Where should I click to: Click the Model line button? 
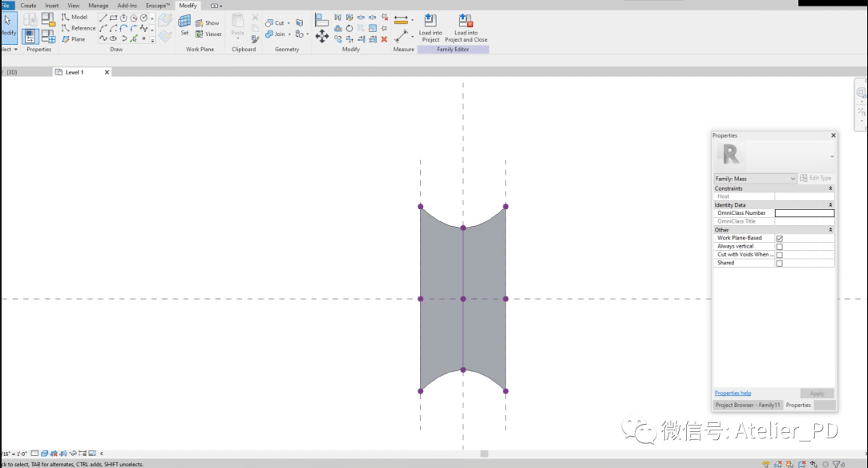click(x=75, y=17)
